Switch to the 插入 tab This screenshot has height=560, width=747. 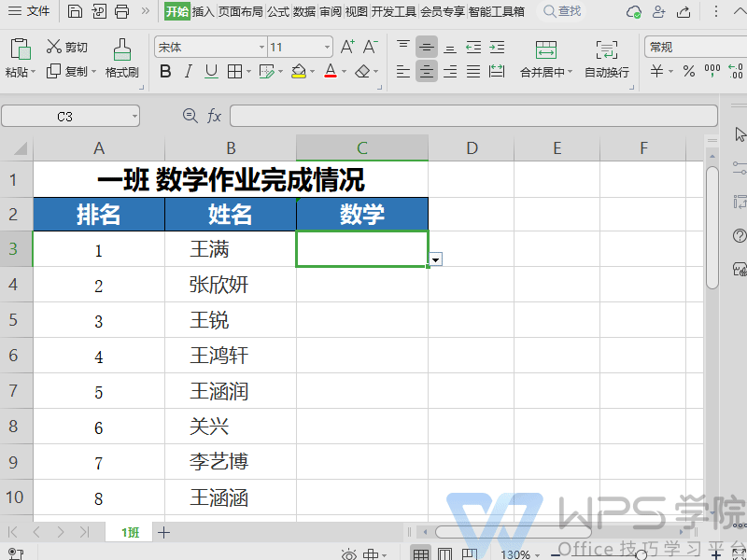(204, 11)
